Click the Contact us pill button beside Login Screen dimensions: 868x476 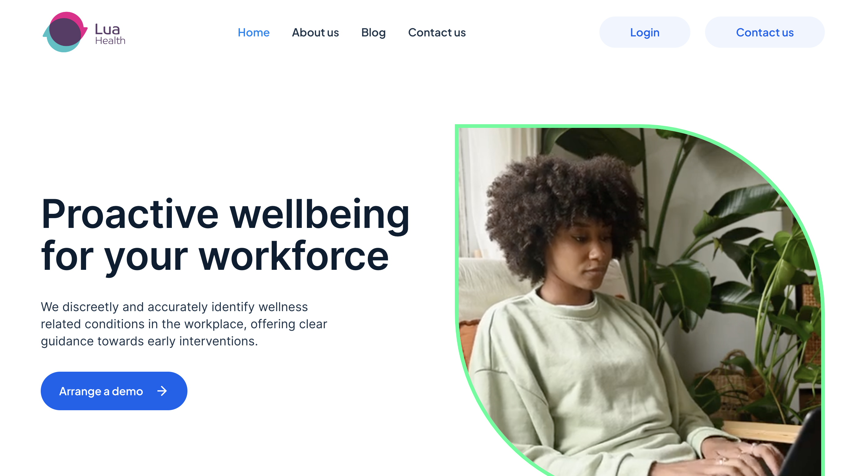[764, 32]
